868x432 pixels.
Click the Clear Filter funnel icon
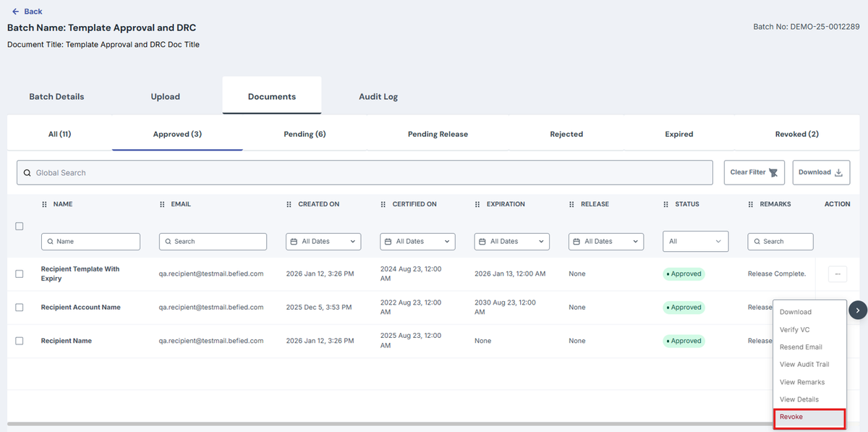pyautogui.click(x=773, y=173)
